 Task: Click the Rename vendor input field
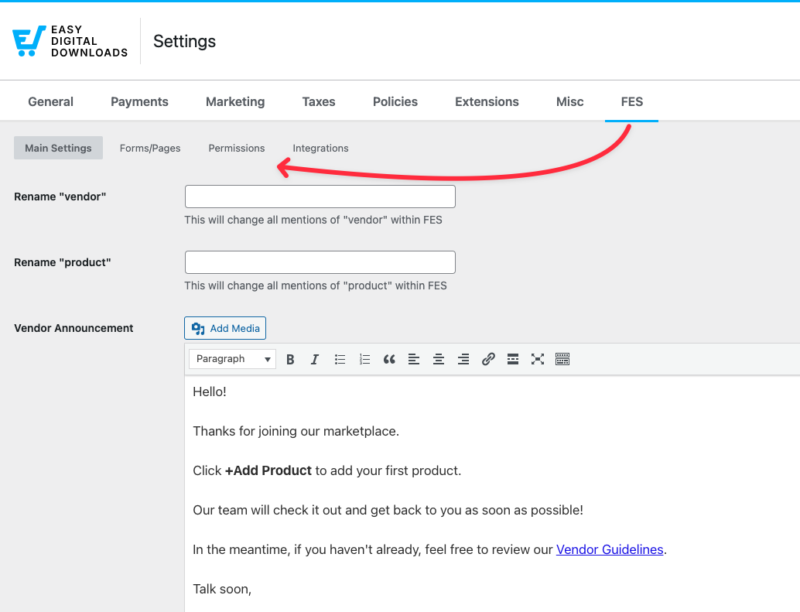pos(319,196)
